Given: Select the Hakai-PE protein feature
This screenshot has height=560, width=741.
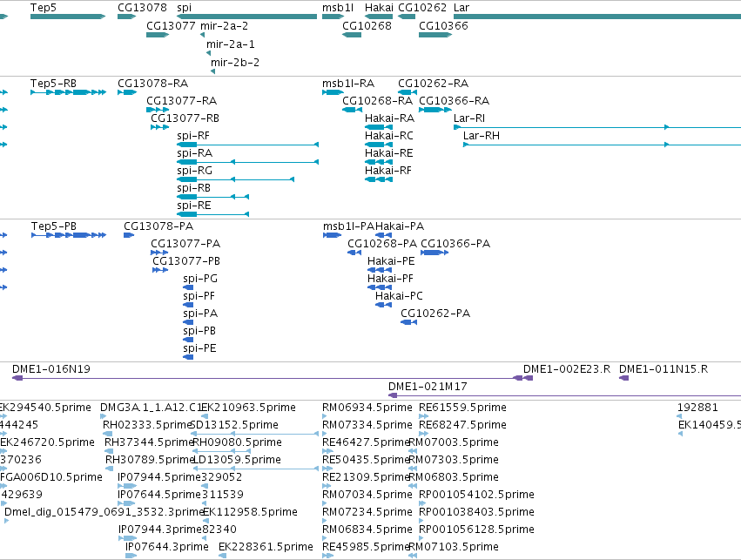Looking at the screenshot, I should coord(380,270).
